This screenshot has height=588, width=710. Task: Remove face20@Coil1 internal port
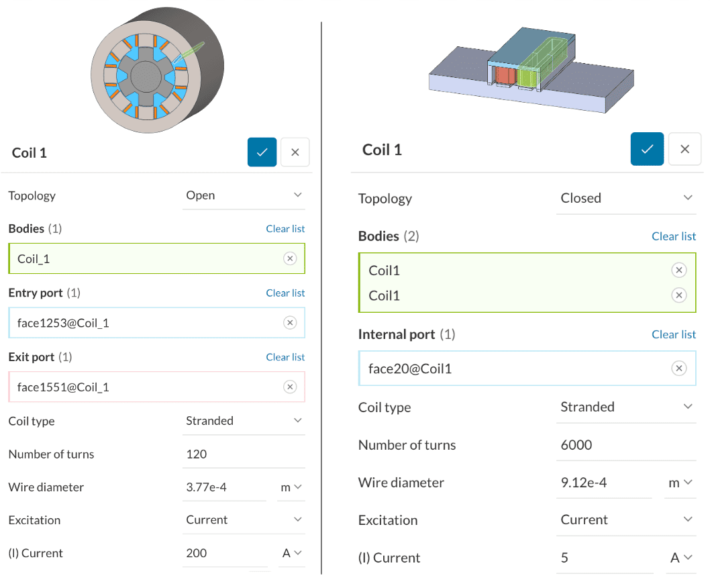(x=679, y=368)
